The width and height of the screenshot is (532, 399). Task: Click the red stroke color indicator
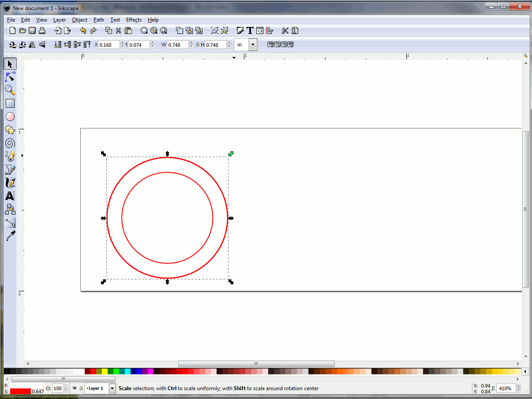click(20, 391)
